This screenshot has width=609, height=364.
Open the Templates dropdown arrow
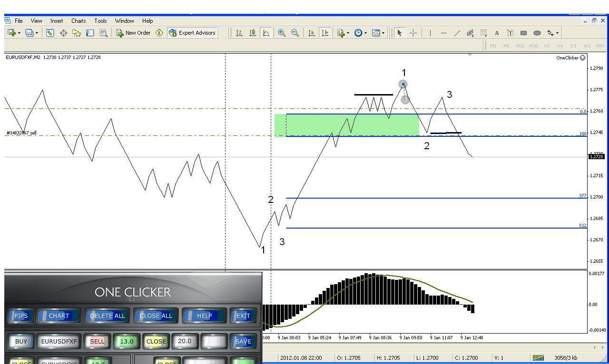click(x=383, y=33)
